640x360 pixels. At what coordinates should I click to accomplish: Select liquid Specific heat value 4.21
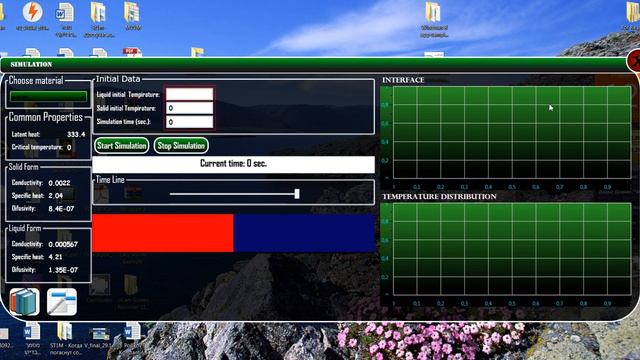coord(55,257)
